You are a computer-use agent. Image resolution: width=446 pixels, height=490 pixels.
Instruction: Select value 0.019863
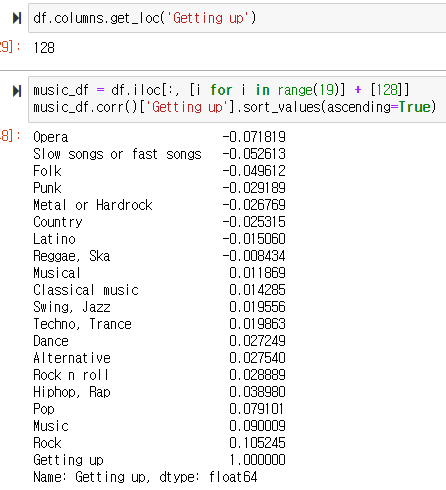(257, 324)
